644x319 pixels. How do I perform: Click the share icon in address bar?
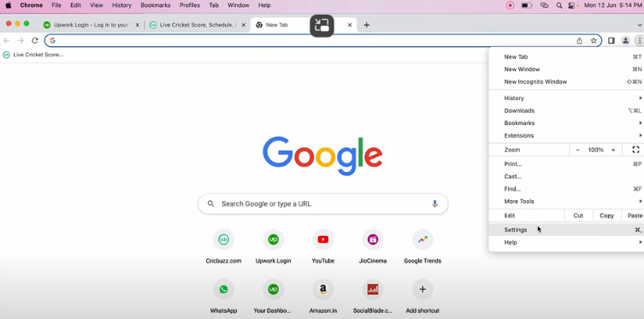(579, 41)
